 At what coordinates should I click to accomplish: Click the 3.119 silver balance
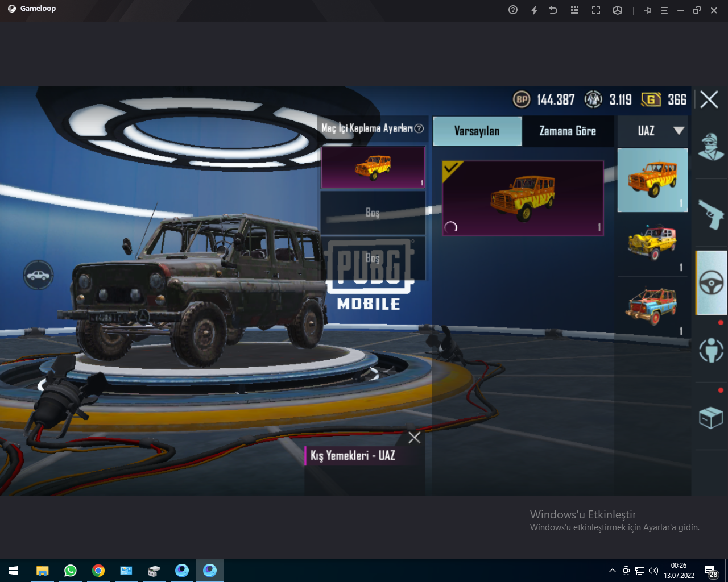[x=621, y=100]
